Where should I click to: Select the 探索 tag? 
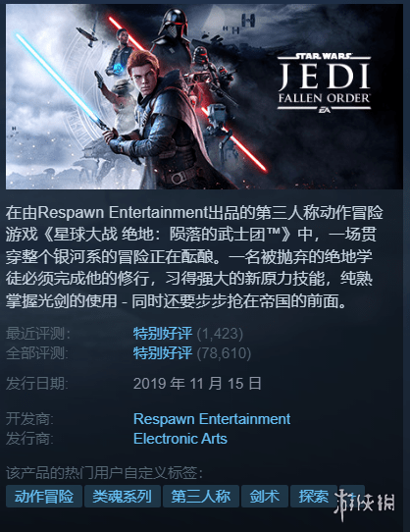click(314, 497)
